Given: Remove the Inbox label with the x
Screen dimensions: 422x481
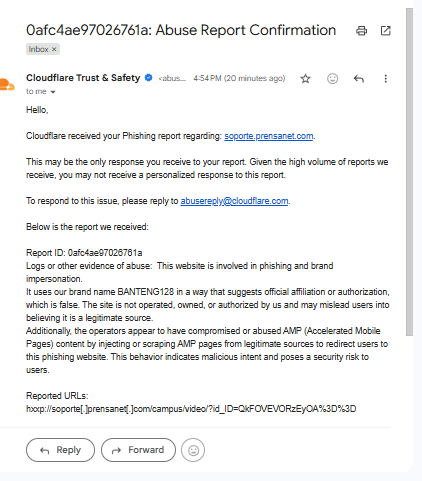Looking at the screenshot, I should pyautogui.click(x=54, y=49).
